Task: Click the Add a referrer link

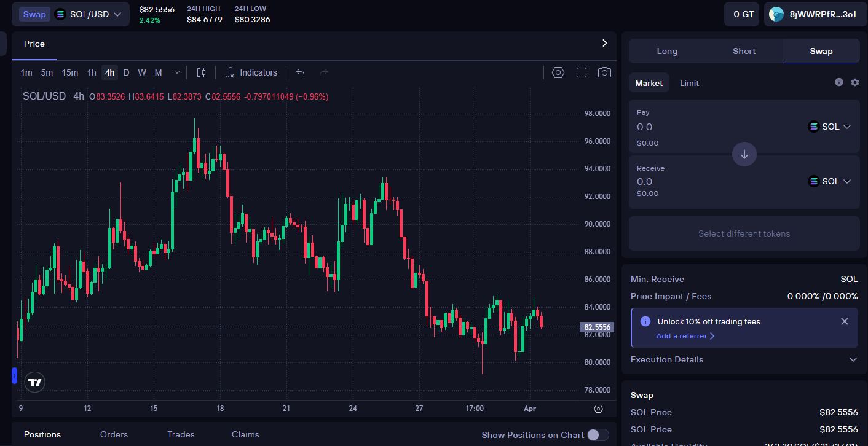Action: coord(682,335)
